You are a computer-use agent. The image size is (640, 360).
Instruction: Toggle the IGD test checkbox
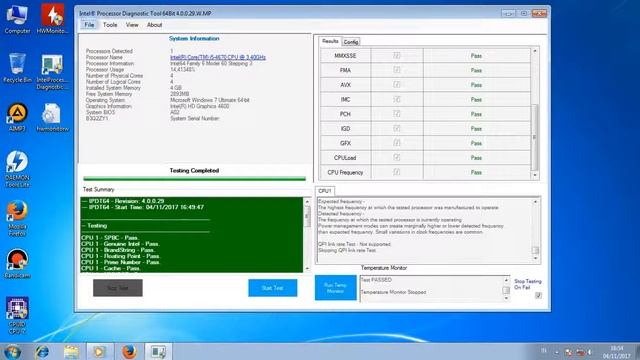397,128
